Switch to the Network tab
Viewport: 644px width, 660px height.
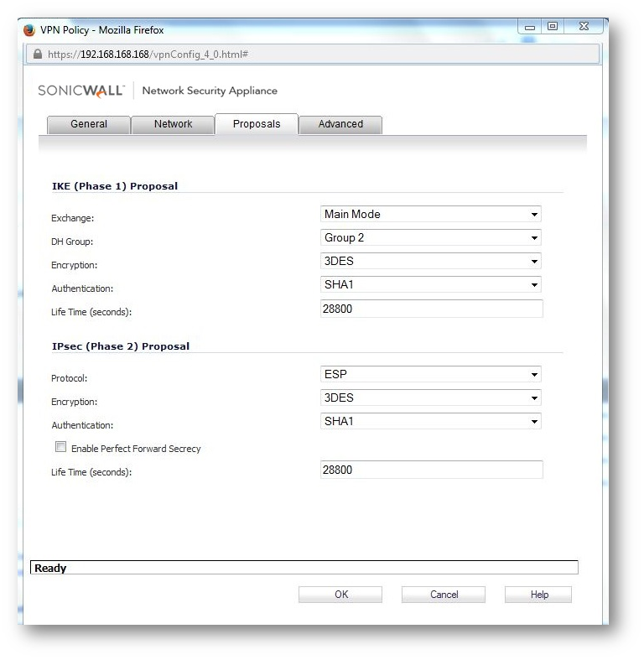coord(174,124)
